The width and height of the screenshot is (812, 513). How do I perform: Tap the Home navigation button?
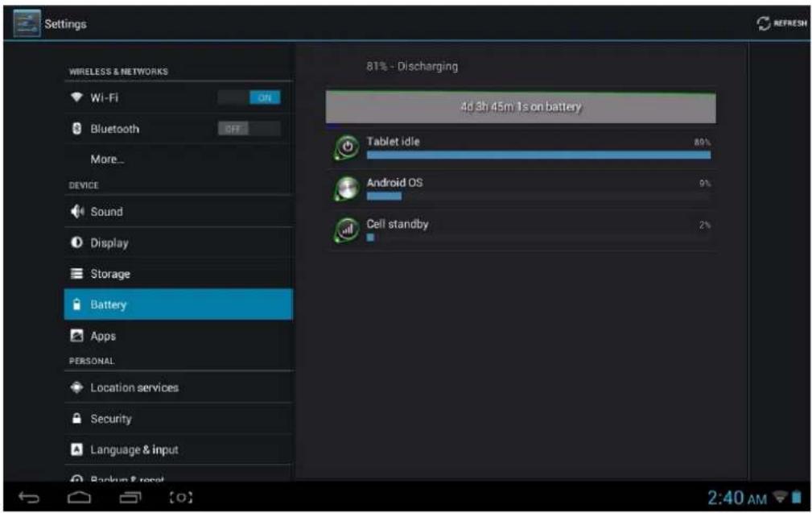(x=79, y=498)
